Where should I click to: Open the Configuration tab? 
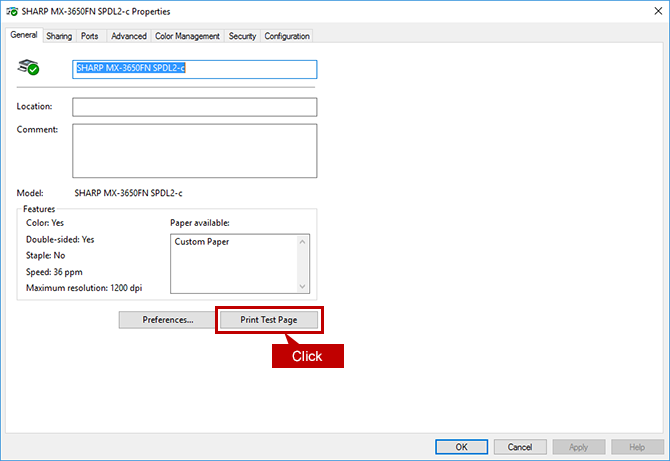click(x=287, y=36)
